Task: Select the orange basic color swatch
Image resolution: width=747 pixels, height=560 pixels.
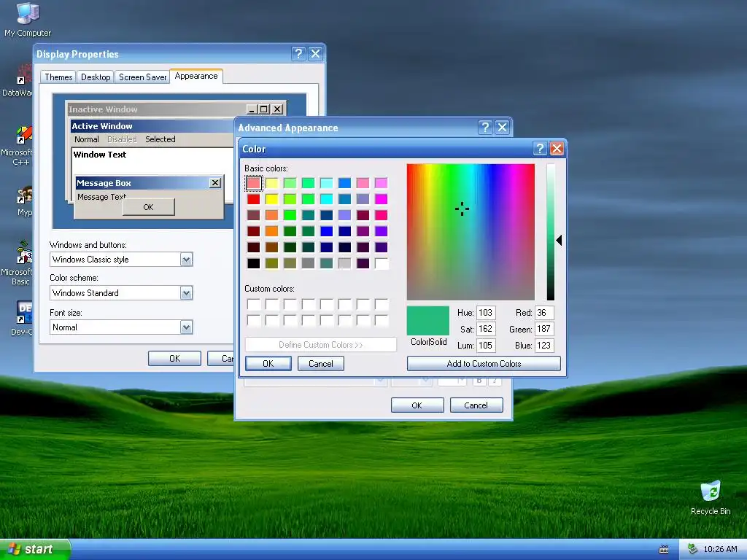Action: [271, 231]
